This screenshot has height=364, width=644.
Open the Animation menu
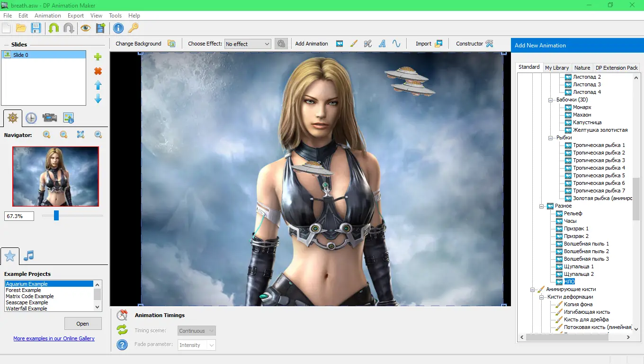[x=47, y=15]
